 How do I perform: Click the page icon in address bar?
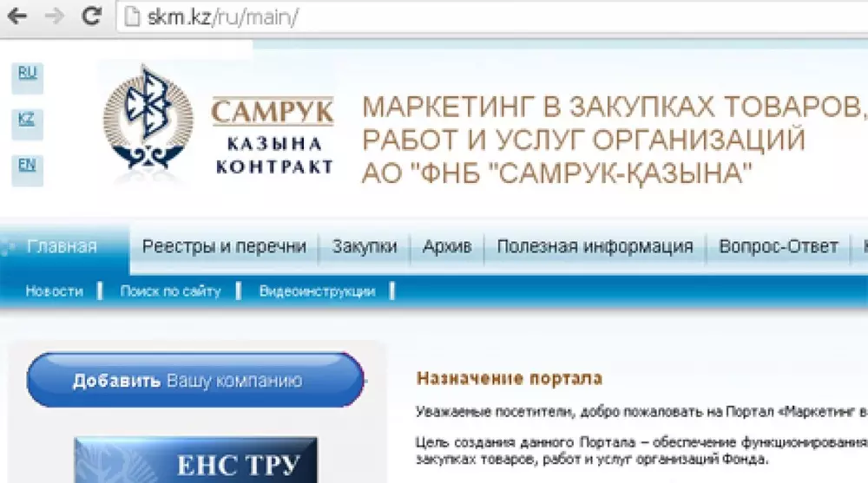pyautogui.click(x=132, y=17)
